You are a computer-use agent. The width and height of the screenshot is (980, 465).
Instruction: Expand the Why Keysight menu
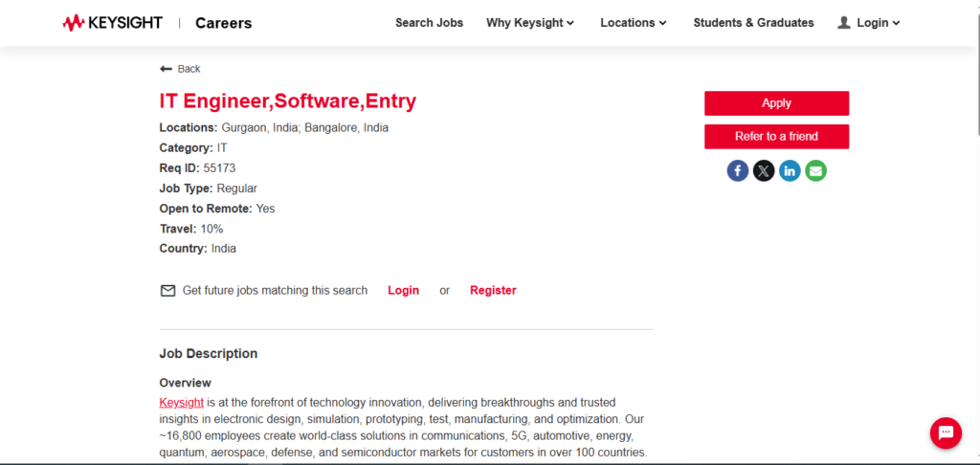click(x=530, y=23)
